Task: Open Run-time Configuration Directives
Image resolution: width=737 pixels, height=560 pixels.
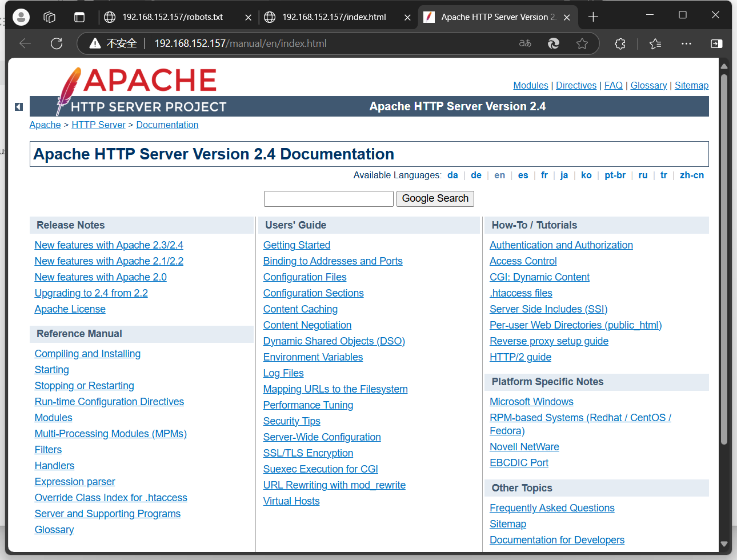Action: 109,402
